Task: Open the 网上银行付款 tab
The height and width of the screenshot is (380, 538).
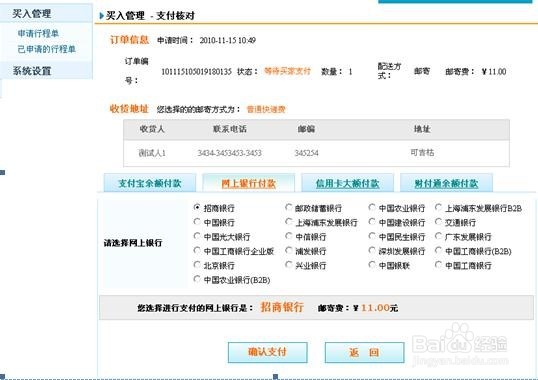Action: [248, 183]
